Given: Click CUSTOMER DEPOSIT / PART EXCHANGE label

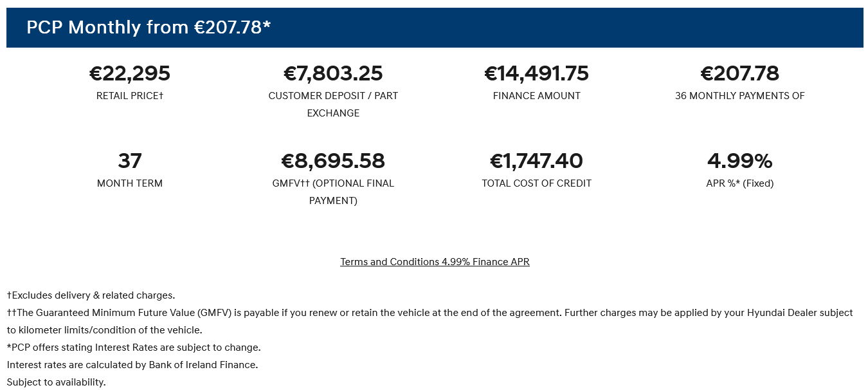Looking at the screenshot, I should coord(333,104).
